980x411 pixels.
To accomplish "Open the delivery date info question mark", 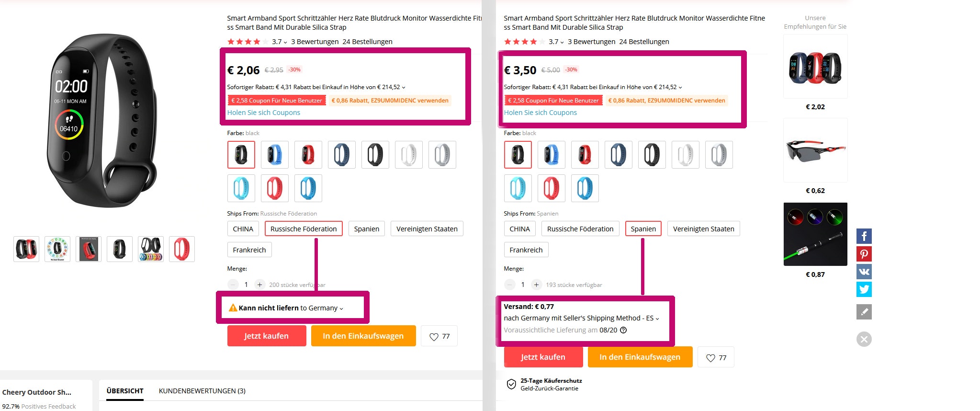I will point(624,330).
